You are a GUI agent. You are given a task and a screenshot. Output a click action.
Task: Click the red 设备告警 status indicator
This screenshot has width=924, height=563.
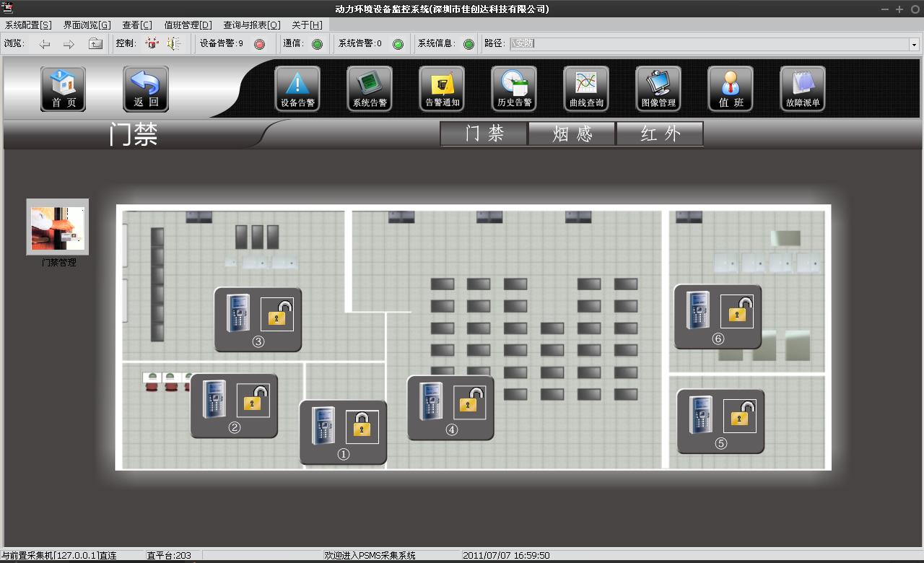(260, 44)
